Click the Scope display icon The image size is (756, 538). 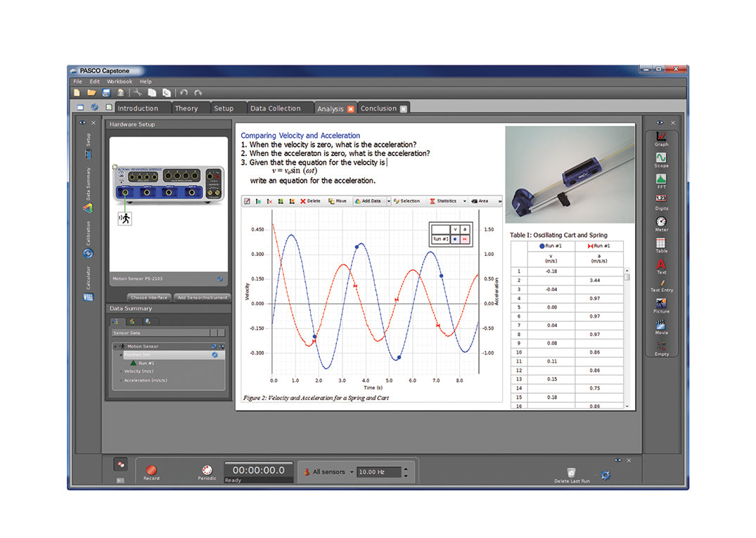(x=661, y=158)
